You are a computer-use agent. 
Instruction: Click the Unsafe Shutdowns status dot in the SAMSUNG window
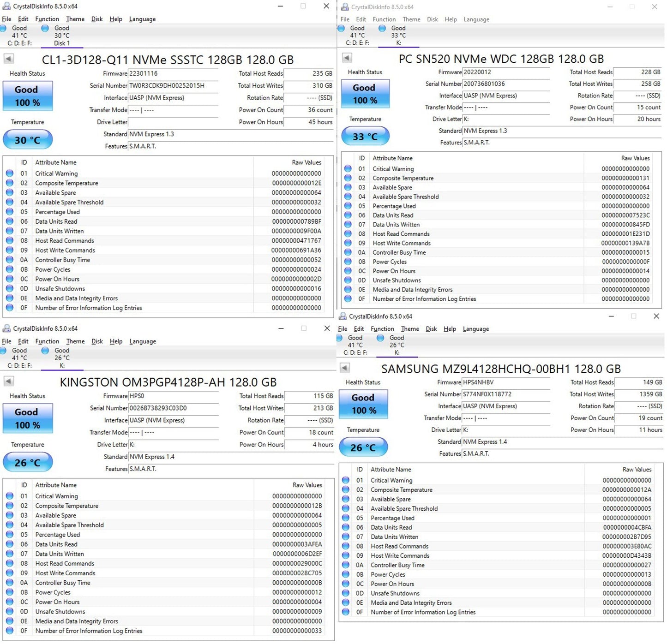coord(346,593)
